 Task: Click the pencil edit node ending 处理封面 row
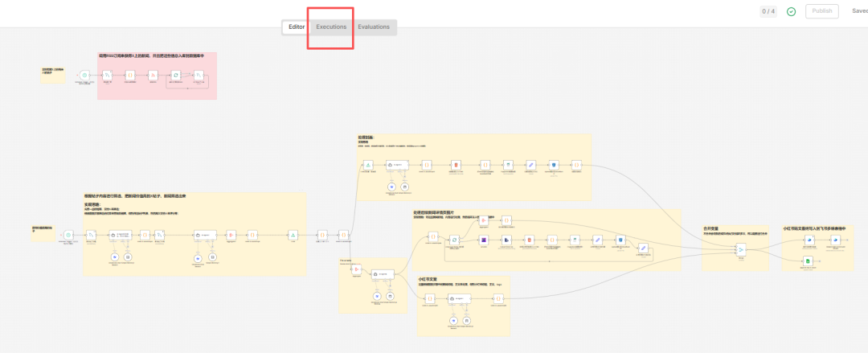pyautogui.click(x=530, y=165)
